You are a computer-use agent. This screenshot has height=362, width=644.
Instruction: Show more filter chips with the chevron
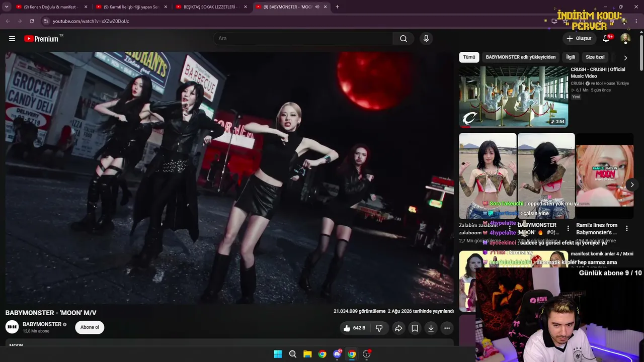[625, 58]
